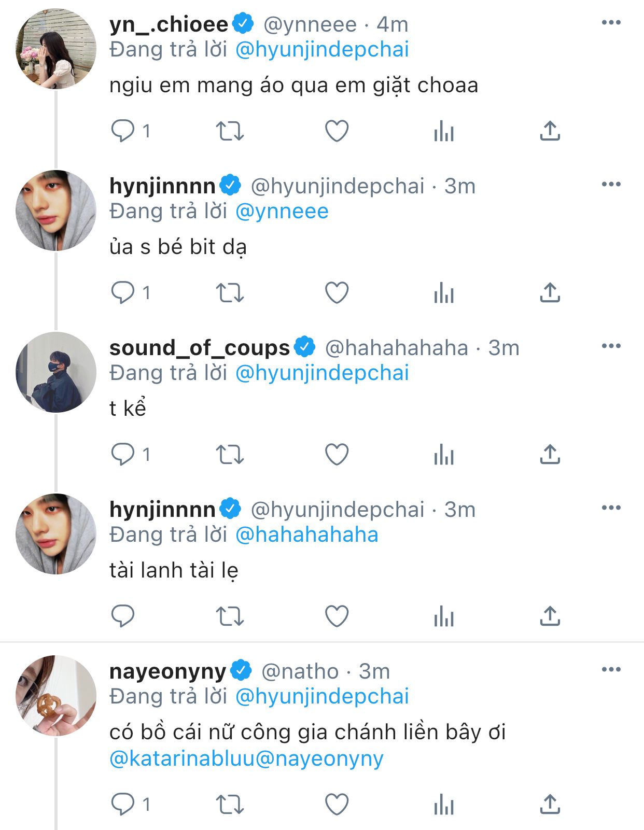The width and height of the screenshot is (644, 830).
Task: Retweet yn_.chioee's reply tweet
Action: pos(230,131)
